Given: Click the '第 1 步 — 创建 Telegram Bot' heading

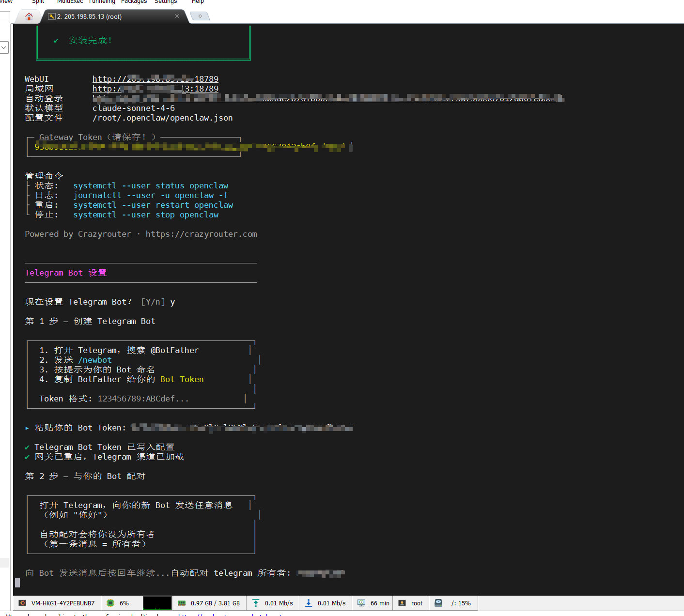Looking at the screenshot, I should tap(90, 321).
